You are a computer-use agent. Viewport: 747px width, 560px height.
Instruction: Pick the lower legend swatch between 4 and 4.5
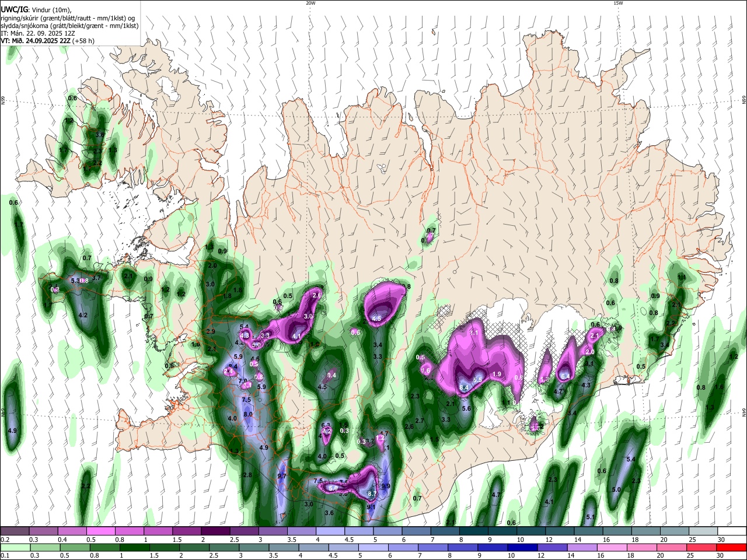313,547
